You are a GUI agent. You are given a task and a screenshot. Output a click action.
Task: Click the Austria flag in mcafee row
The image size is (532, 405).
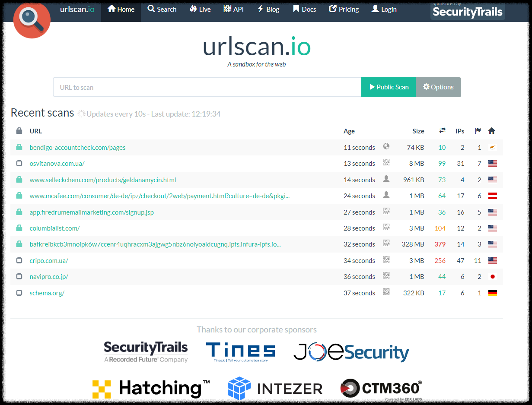click(492, 196)
